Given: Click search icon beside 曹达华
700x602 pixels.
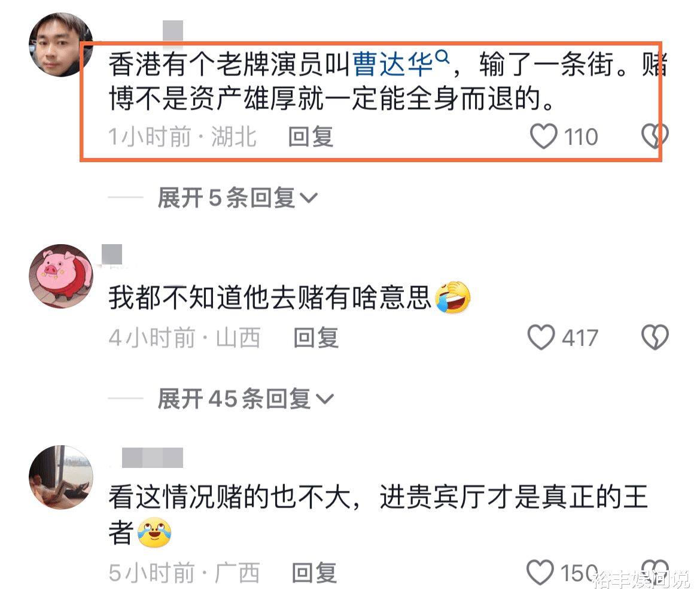Looking at the screenshot, I should 442,57.
